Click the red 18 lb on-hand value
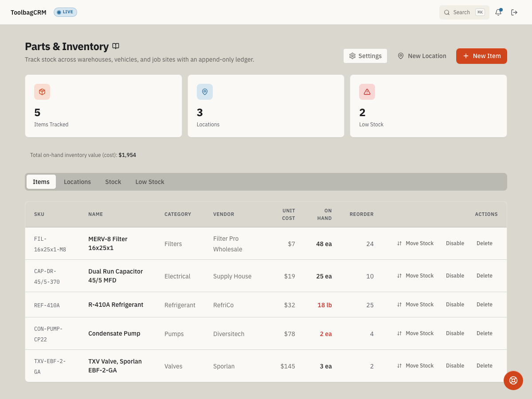Viewport: 532px width, 399px height. pyautogui.click(x=325, y=305)
